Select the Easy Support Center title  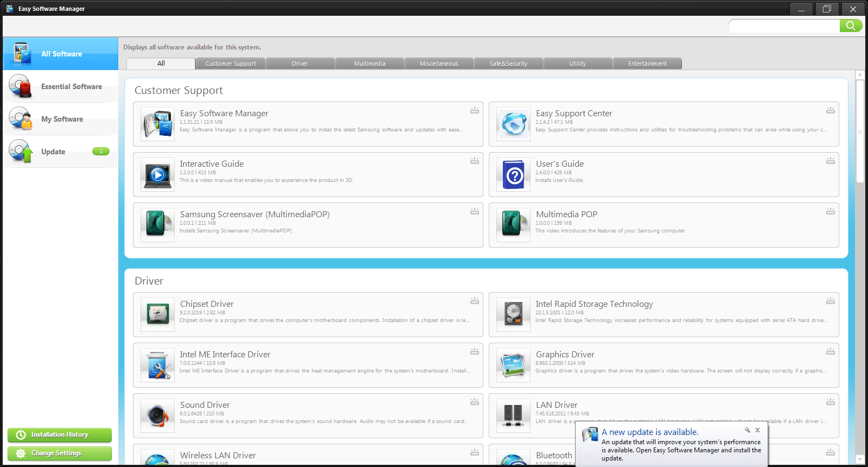pos(574,113)
